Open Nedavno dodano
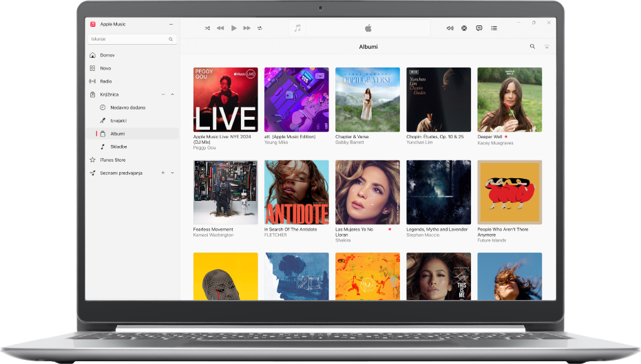Screen dimensions: 641x364 point(132,107)
